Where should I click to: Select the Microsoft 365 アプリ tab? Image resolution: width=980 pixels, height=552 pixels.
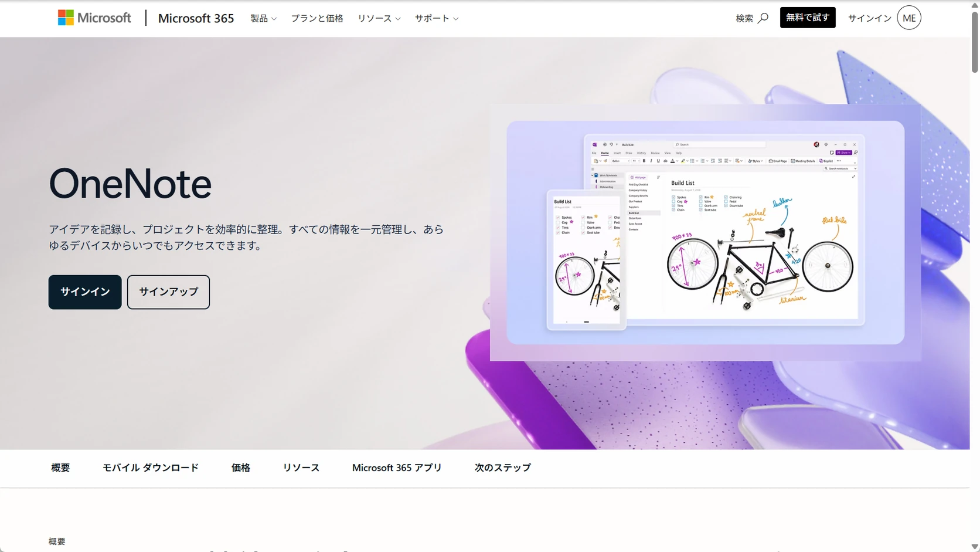click(397, 468)
